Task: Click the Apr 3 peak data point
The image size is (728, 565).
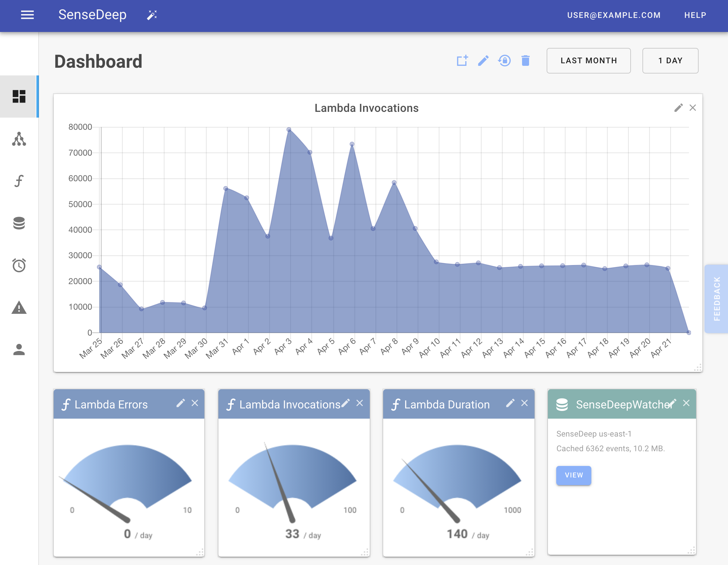Action: pos(289,130)
